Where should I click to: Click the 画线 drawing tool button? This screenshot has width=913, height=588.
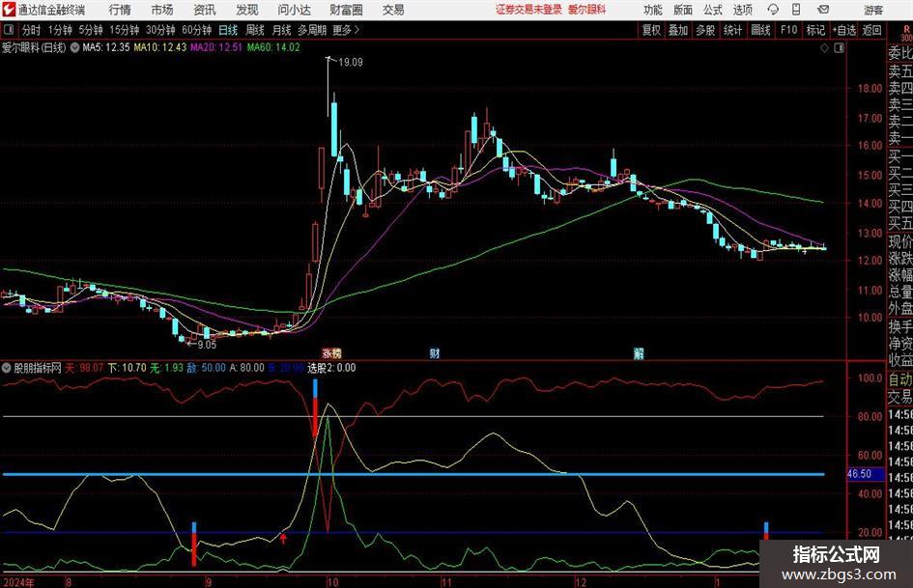[760, 30]
